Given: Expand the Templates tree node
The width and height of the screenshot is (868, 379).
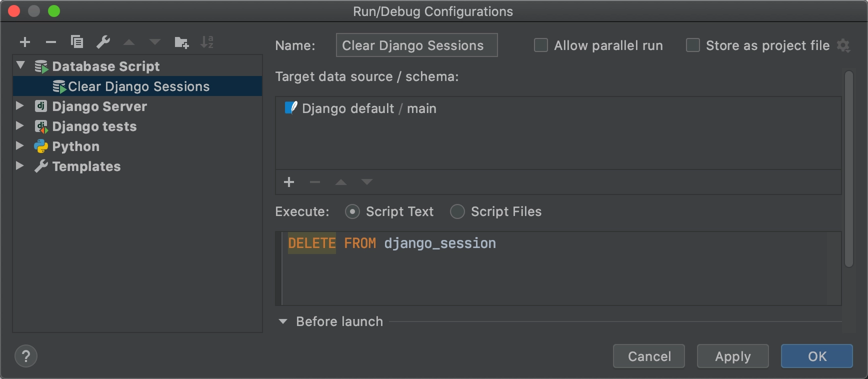Looking at the screenshot, I should [20, 165].
